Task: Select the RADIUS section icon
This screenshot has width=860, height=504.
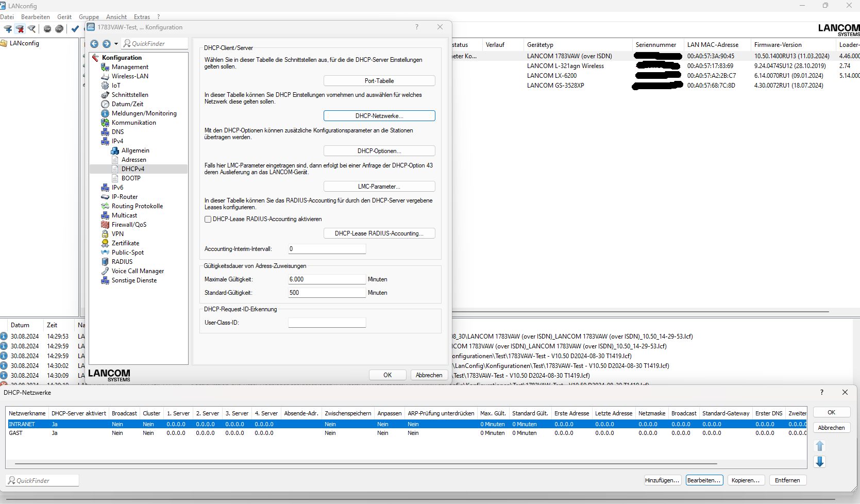Action: click(x=105, y=262)
